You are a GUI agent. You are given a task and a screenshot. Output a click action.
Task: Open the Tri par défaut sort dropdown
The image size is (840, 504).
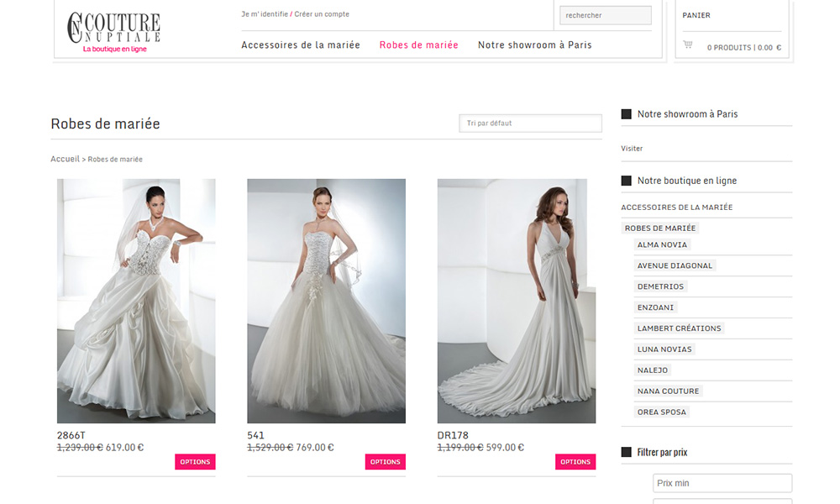(530, 123)
